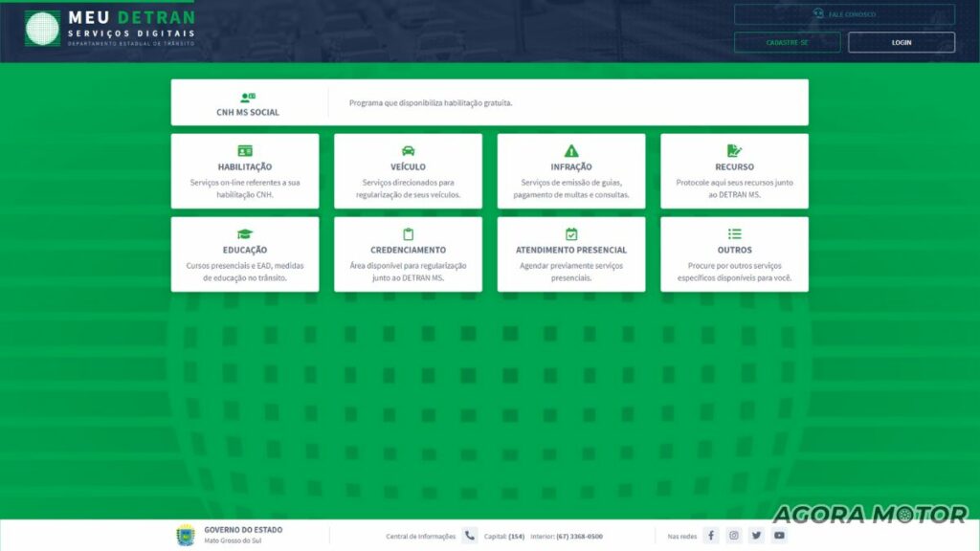980x551 pixels.
Task: Click the CNH MS Social people icon
Action: point(248,98)
